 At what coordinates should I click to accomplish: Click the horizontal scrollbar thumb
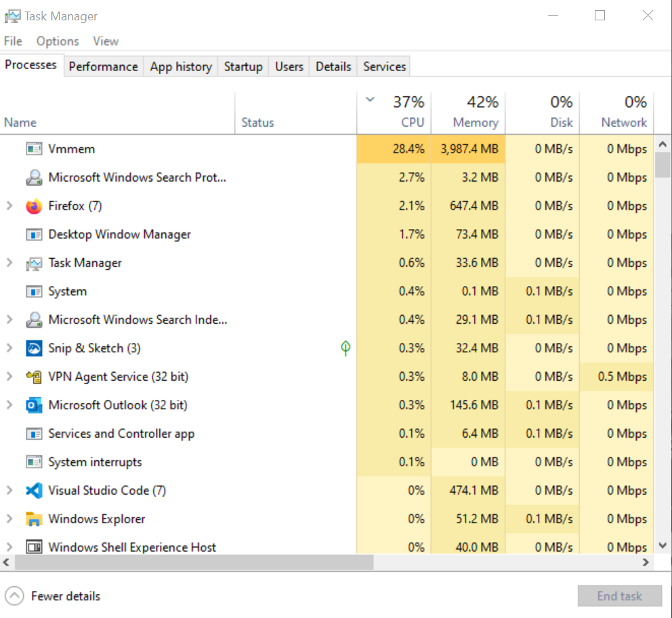[194, 562]
